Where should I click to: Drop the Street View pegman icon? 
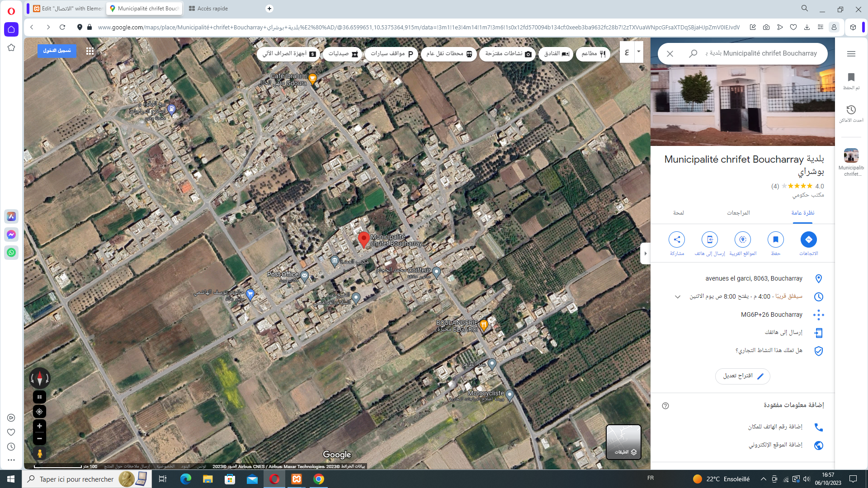tap(39, 453)
